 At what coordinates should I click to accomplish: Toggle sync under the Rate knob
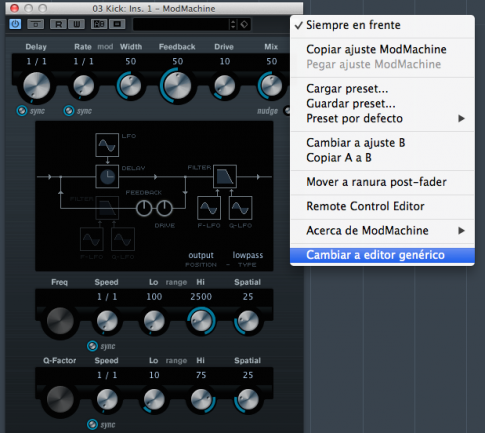[69, 111]
